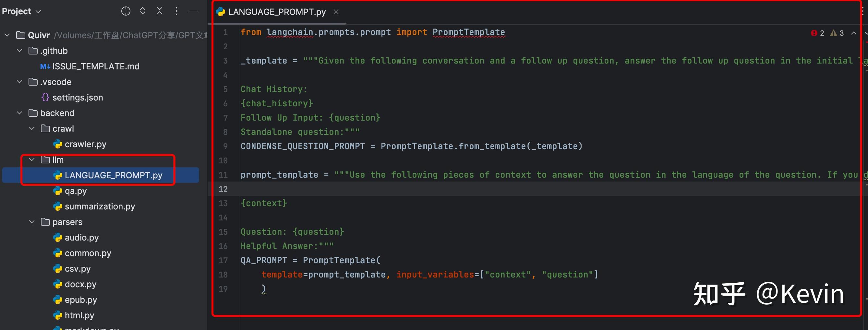
Task: Open settings.json under .vscode
Action: click(x=78, y=98)
